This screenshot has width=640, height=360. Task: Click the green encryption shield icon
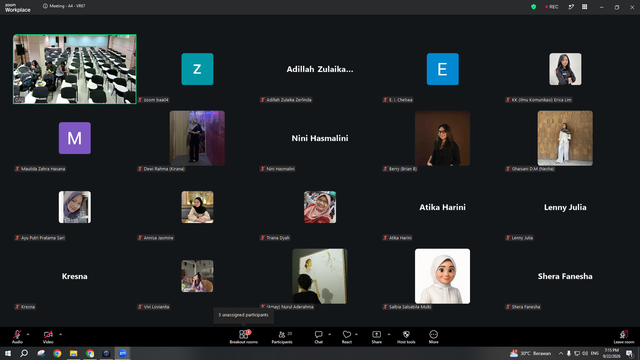pyautogui.click(x=533, y=7)
